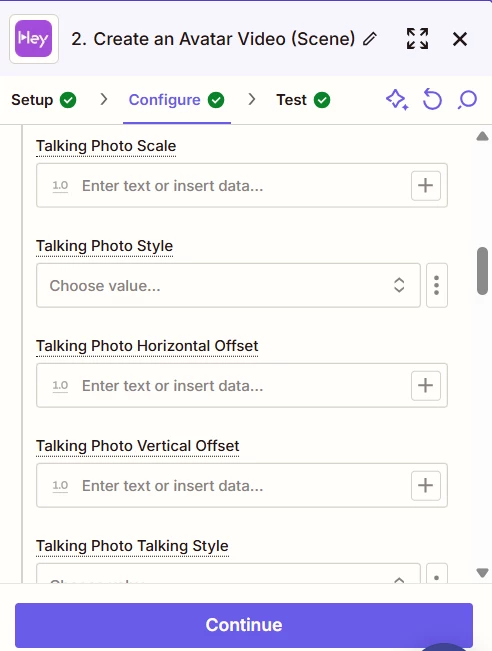Rename step using the pencil edit icon
The width and height of the screenshot is (492, 651).
[x=370, y=39]
